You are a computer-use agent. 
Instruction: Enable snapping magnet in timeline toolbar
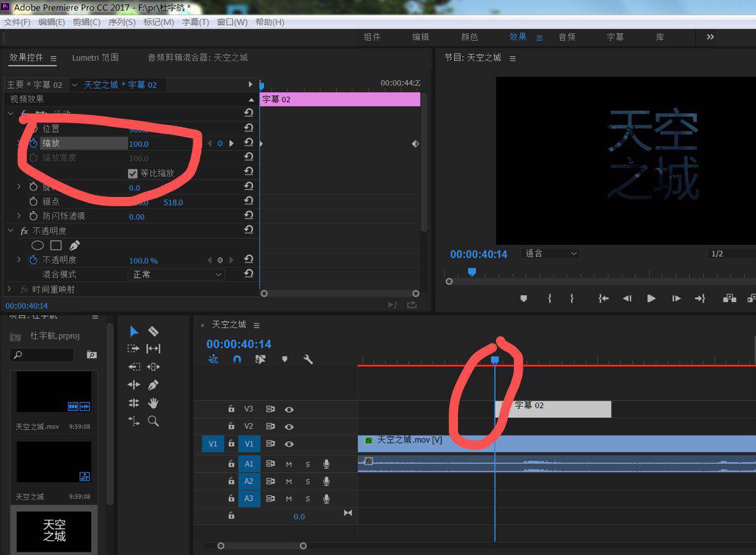(238, 359)
